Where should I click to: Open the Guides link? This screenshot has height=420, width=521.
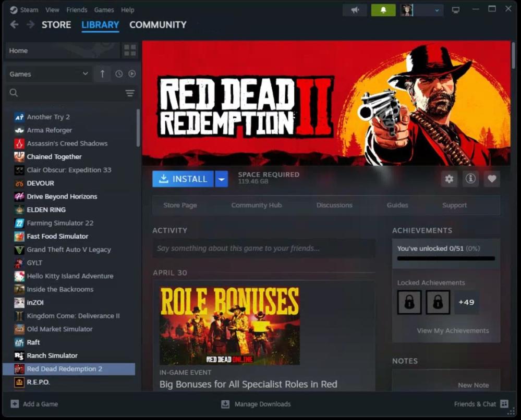pos(397,205)
